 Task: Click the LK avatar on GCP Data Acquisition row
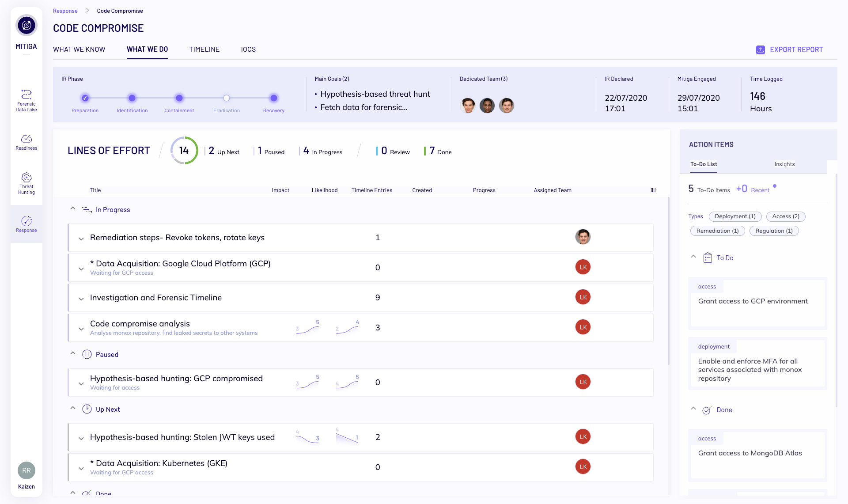[583, 267]
